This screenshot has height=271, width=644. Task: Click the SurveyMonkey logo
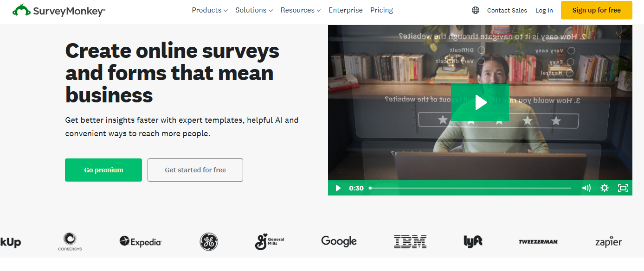[x=59, y=10]
